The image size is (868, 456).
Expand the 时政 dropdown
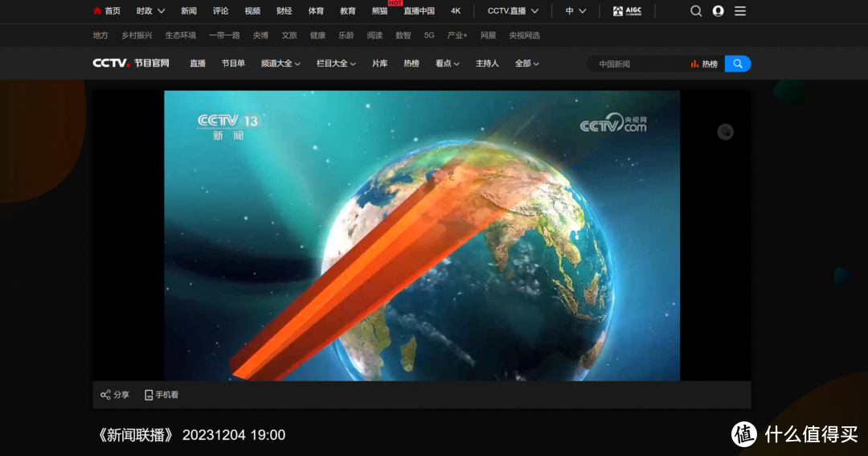tap(150, 11)
